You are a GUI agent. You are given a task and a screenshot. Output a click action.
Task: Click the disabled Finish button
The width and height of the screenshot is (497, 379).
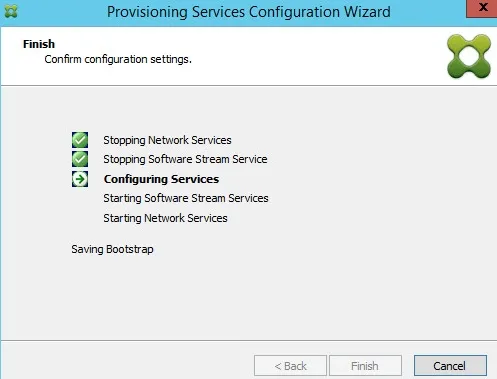pos(365,366)
